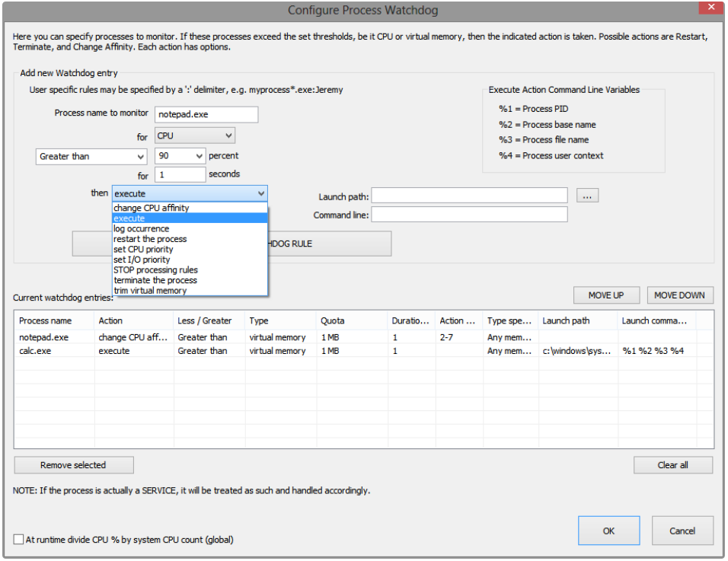Select 'change CPU affinity' from the list
The image size is (728, 561).
[152, 208]
